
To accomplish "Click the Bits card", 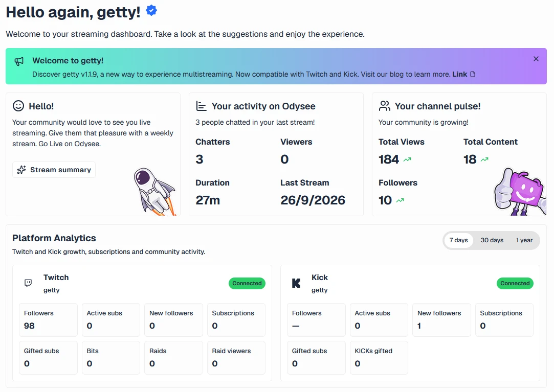I will tap(111, 358).
